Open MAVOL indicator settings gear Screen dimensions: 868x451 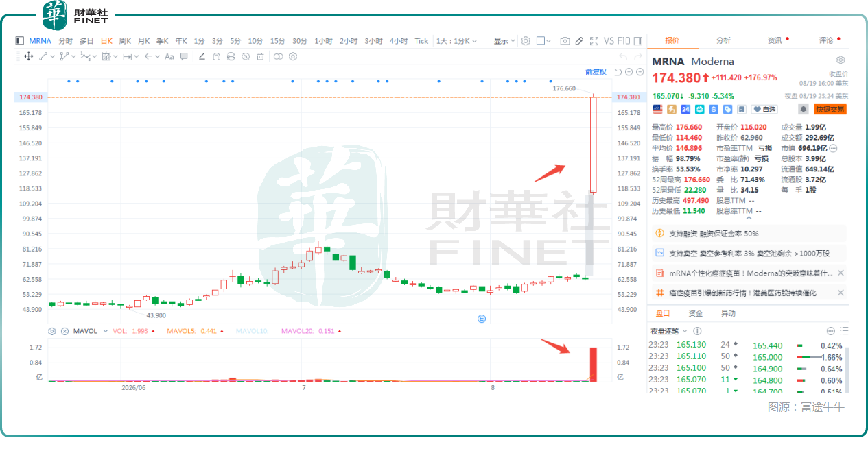click(52, 331)
